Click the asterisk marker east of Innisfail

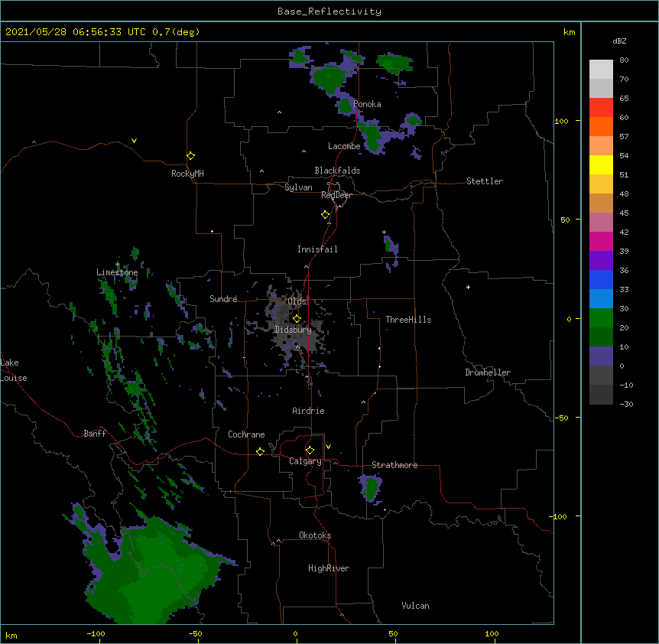click(384, 232)
